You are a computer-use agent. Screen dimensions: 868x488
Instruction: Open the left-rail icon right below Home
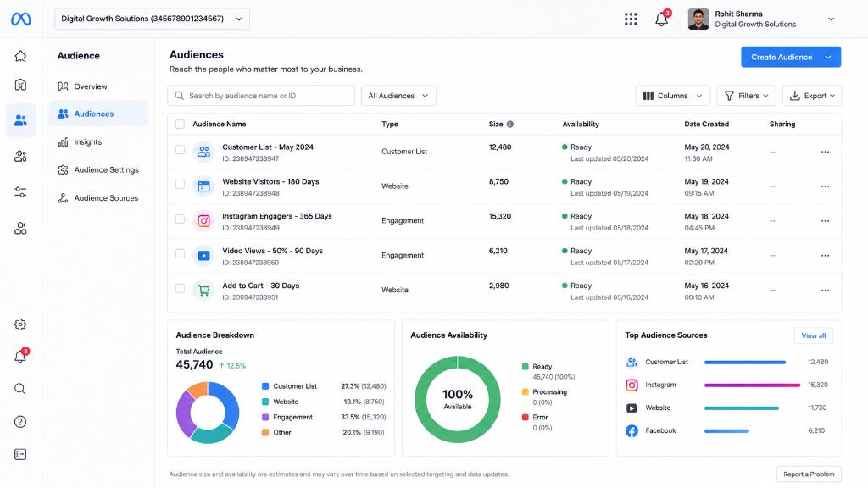20,85
